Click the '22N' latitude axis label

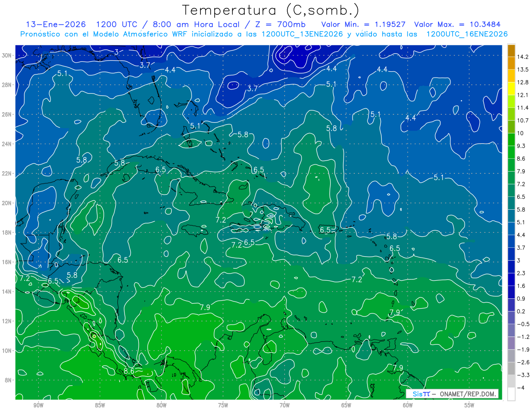click(7, 173)
